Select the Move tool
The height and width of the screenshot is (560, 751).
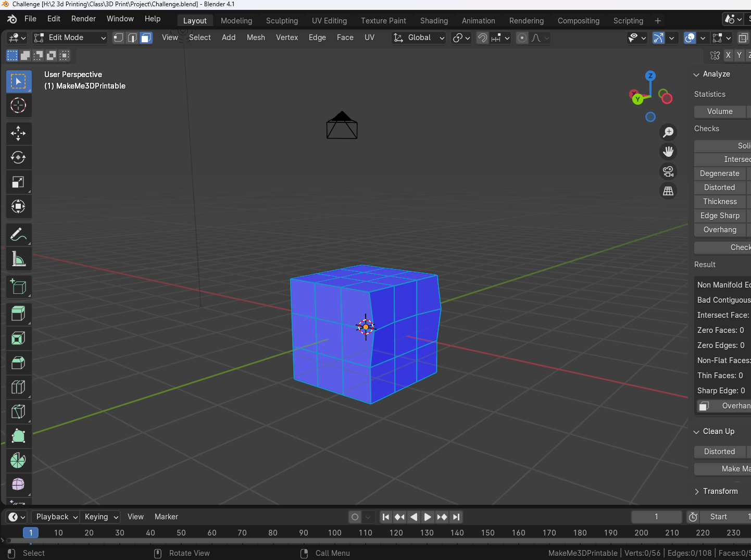click(x=18, y=133)
